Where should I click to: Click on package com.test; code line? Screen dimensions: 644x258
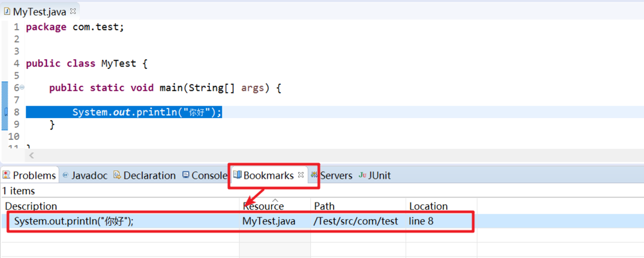pyautogui.click(x=75, y=27)
